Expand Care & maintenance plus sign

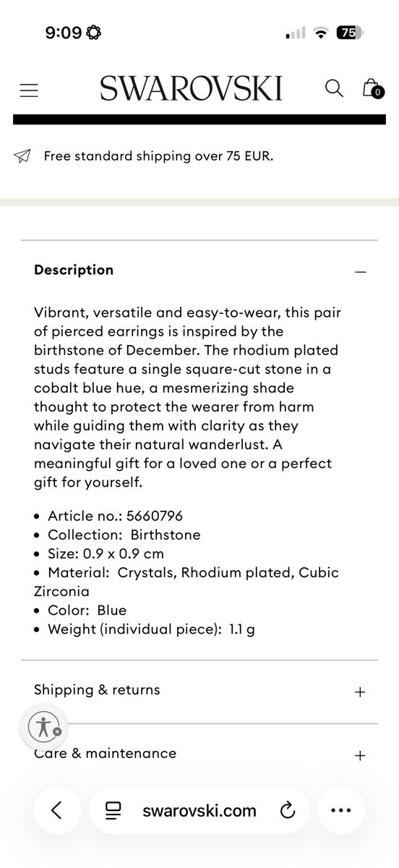[x=361, y=755]
